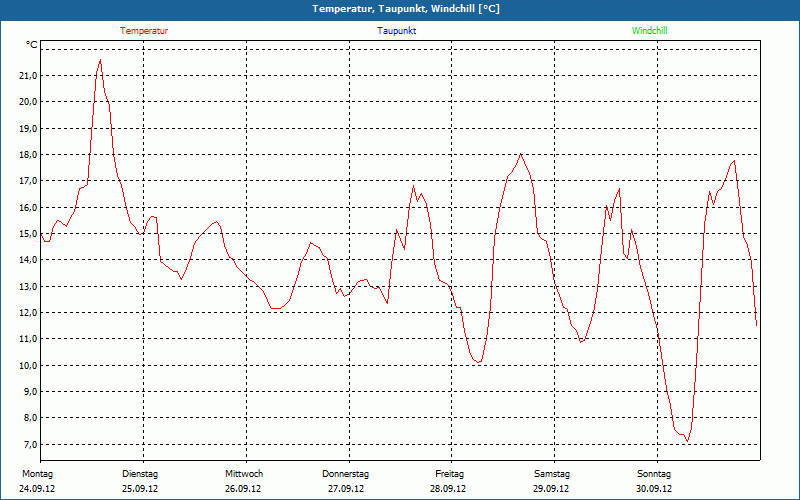Click the 10,0 y-axis value
Image resolution: width=800 pixels, height=500 pixels.
coord(29,365)
